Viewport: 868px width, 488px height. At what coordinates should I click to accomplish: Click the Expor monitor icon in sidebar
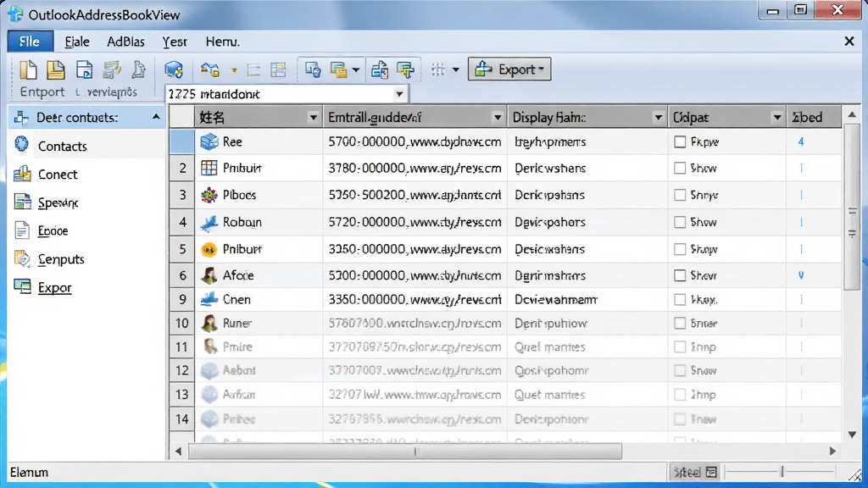(23, 286)
